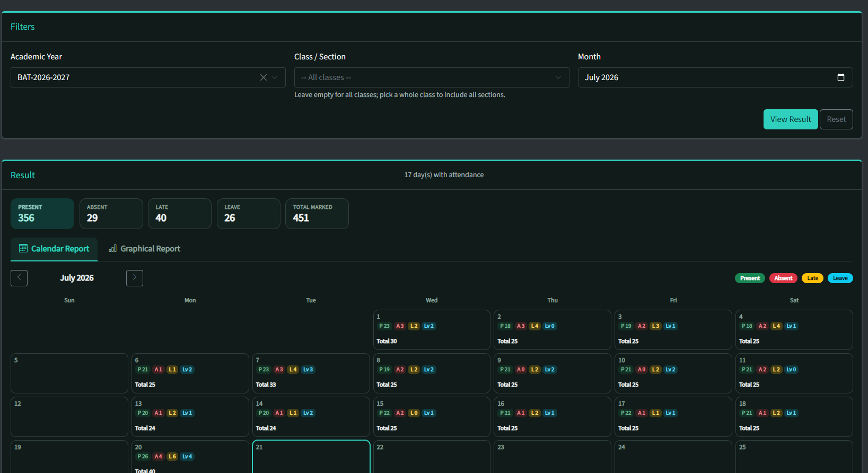Click the green Present legend badge
The height and width of the screenshot is (473, 868).
750,278
